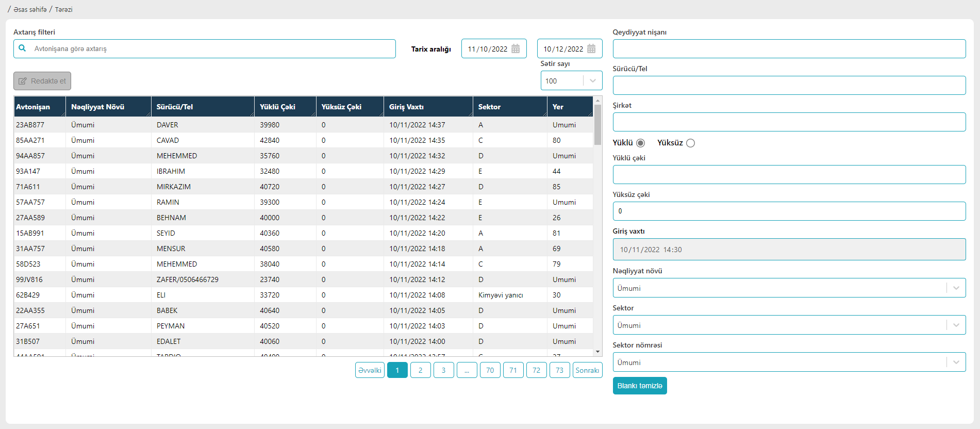The width and height of the screenshot is (980, 429).
Task: Click the ellipsis pagination button
Action: click(x=467, y=370)
